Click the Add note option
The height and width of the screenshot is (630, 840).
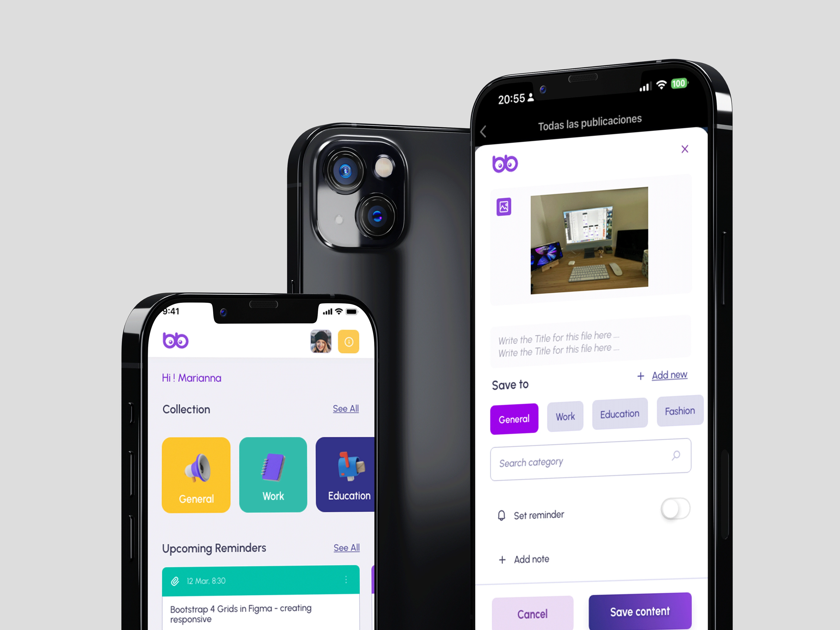[529, 559]
